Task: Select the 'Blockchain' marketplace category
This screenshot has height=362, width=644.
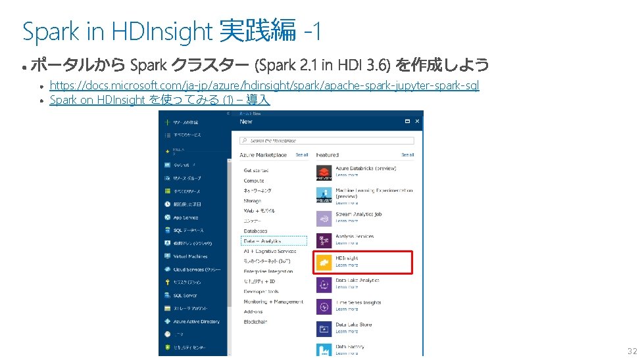Action: coord(255,322)
